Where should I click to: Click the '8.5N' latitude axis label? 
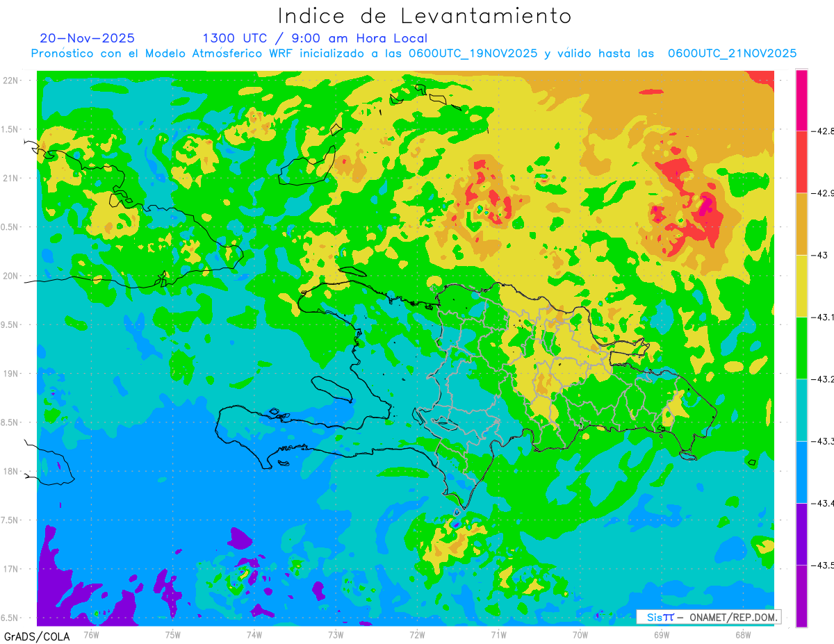click(x=10, y=422)
